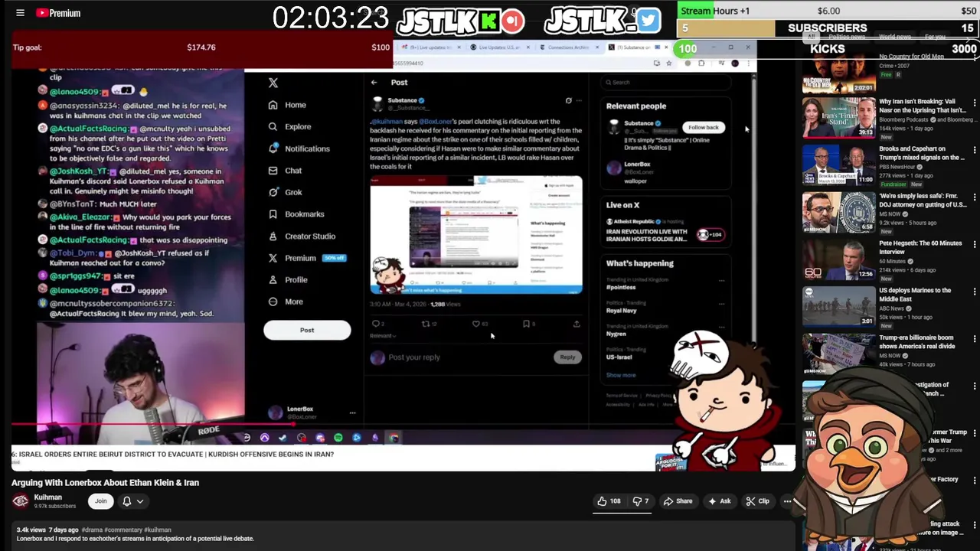This screenshot has height=551, width=980.
Task: Open Creator Studio in the X sidebar
Action: pos(302,236)
